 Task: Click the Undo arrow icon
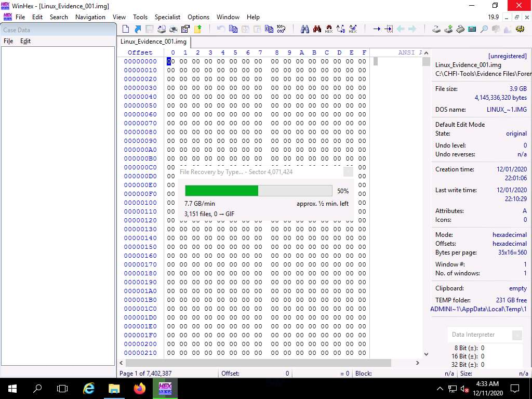221,29
